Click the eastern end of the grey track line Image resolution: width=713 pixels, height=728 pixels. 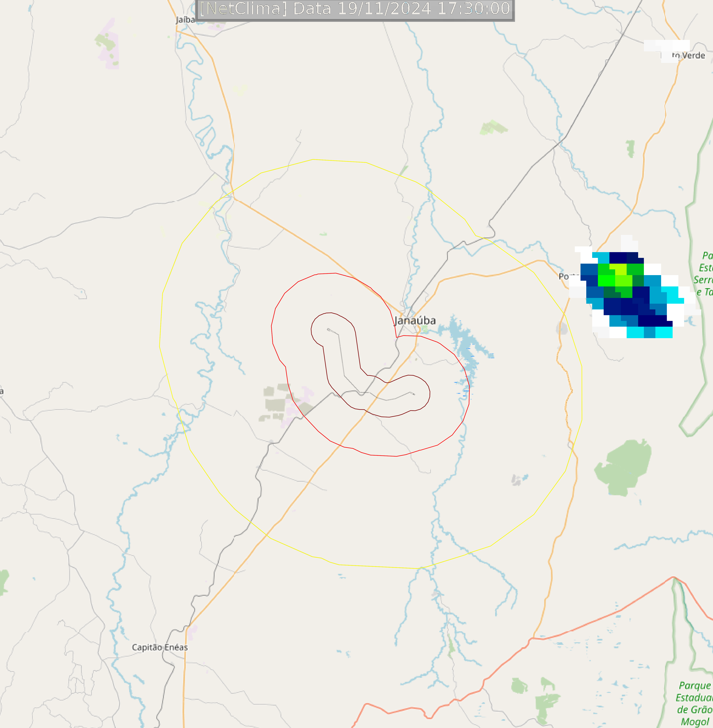(x=413, y=394)
